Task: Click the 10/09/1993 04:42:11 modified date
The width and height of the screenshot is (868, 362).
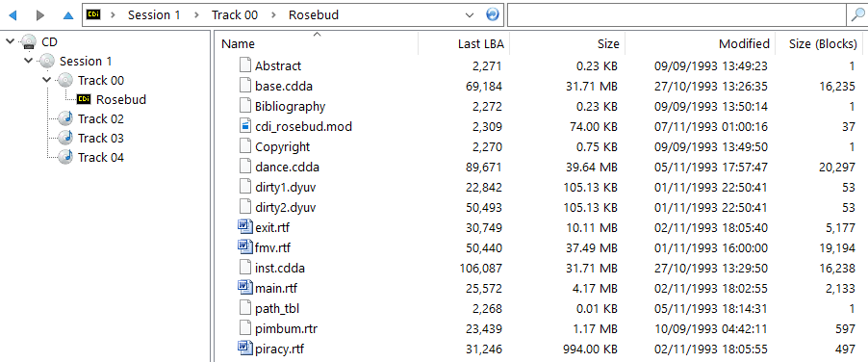Action: click(711, 329)
